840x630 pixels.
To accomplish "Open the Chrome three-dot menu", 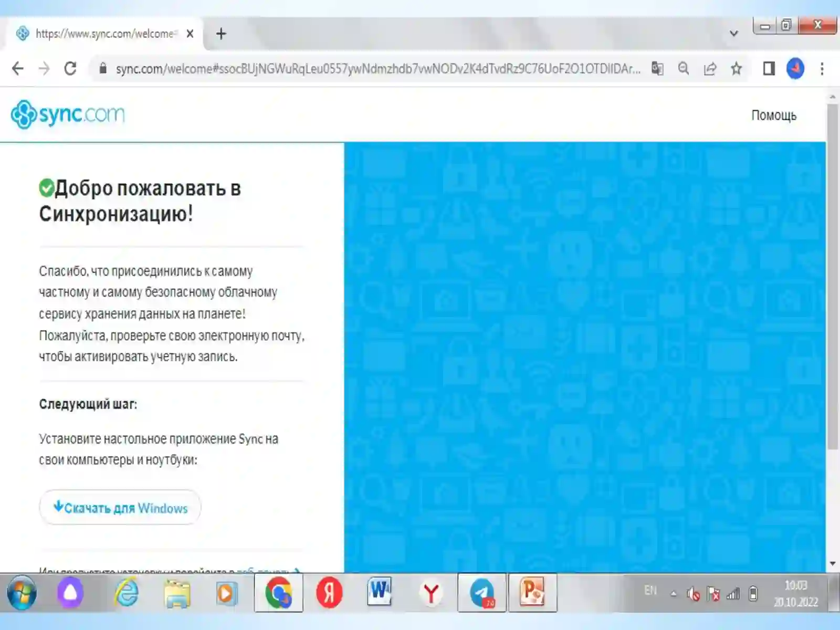I will pos(822,69).
